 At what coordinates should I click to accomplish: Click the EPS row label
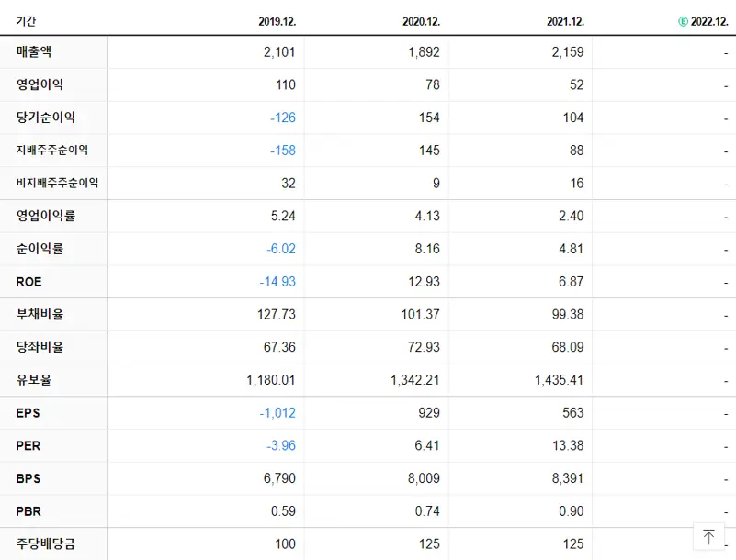[28, 413]
